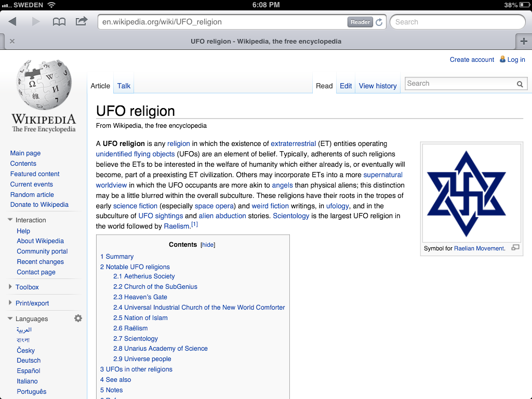Close the UFO religion tab
This screenshot has width=532, height=399.
coord(12,42)
